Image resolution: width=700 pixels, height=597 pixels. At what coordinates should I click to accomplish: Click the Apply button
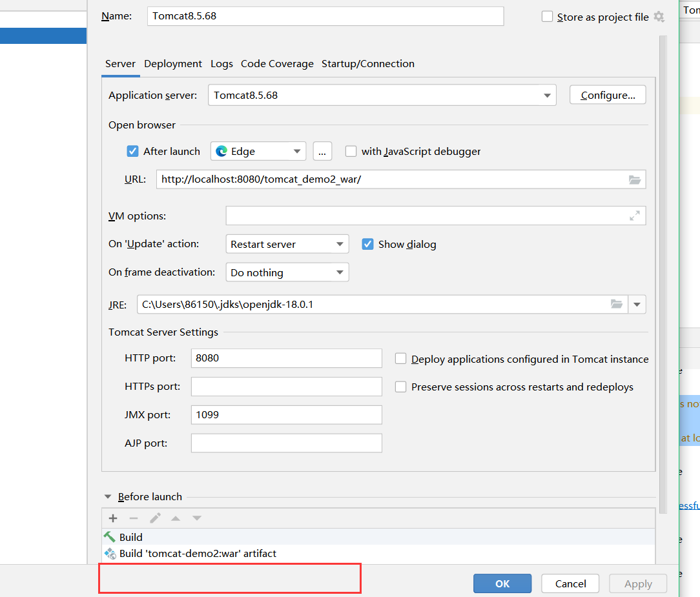(x=638, y=583)
